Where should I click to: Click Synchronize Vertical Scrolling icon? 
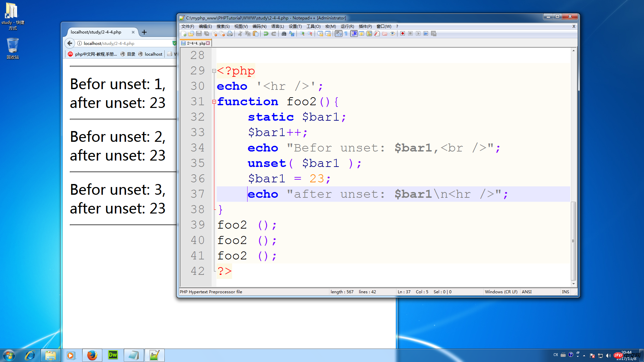(x=320, y=34)
